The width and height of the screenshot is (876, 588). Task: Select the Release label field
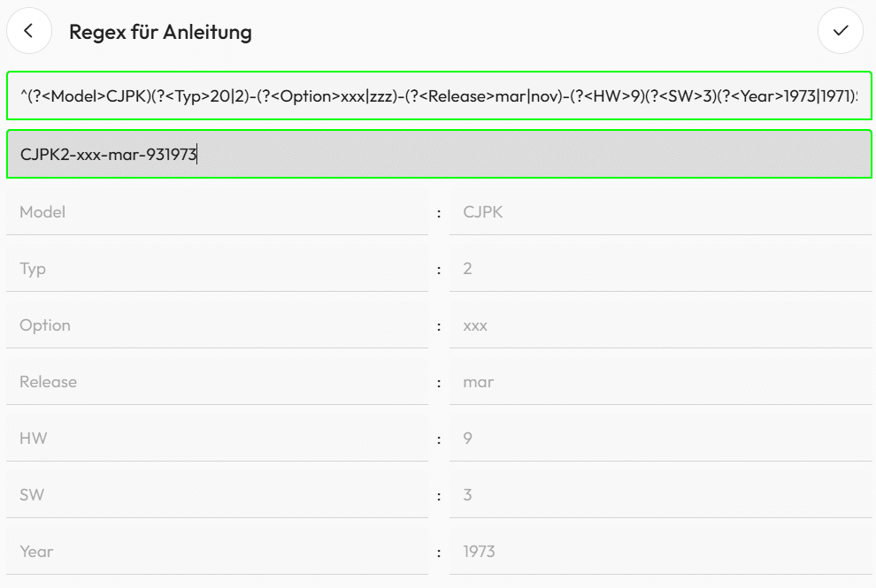pos(217,382)
